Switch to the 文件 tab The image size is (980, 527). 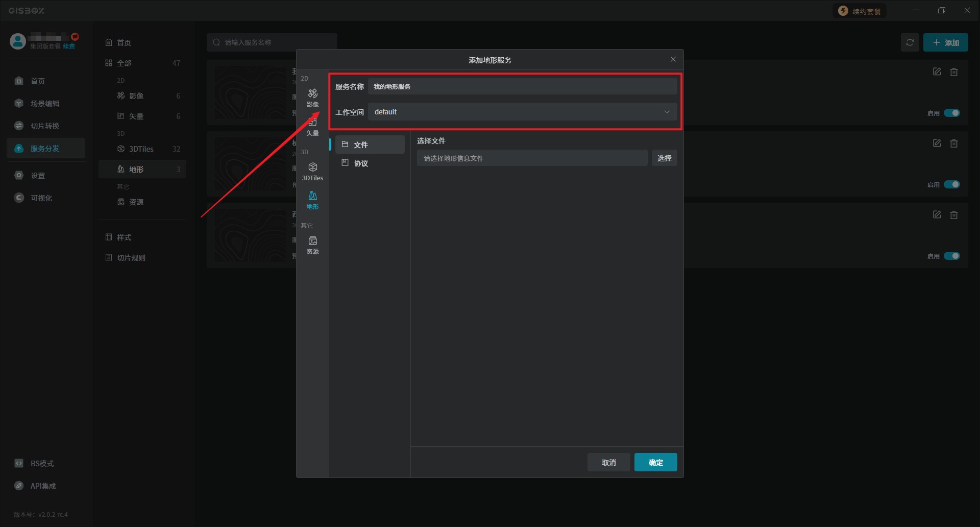[x=361, y=145]
